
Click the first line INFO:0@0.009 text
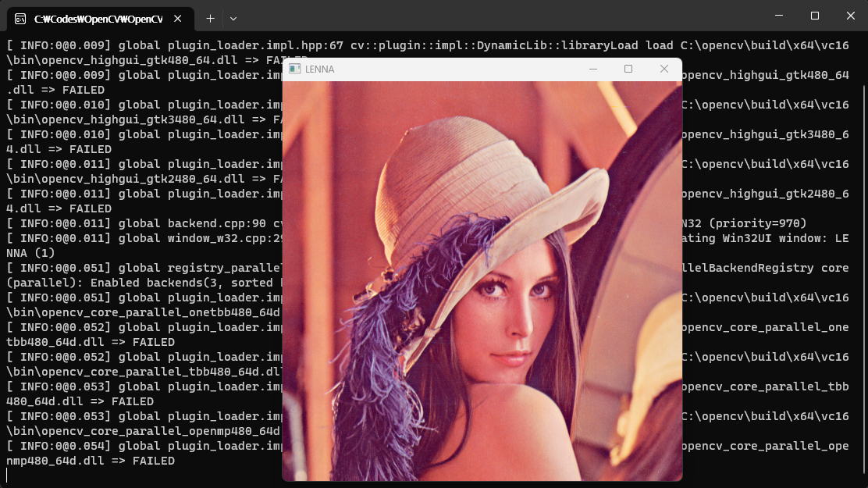tap(59, 45)
